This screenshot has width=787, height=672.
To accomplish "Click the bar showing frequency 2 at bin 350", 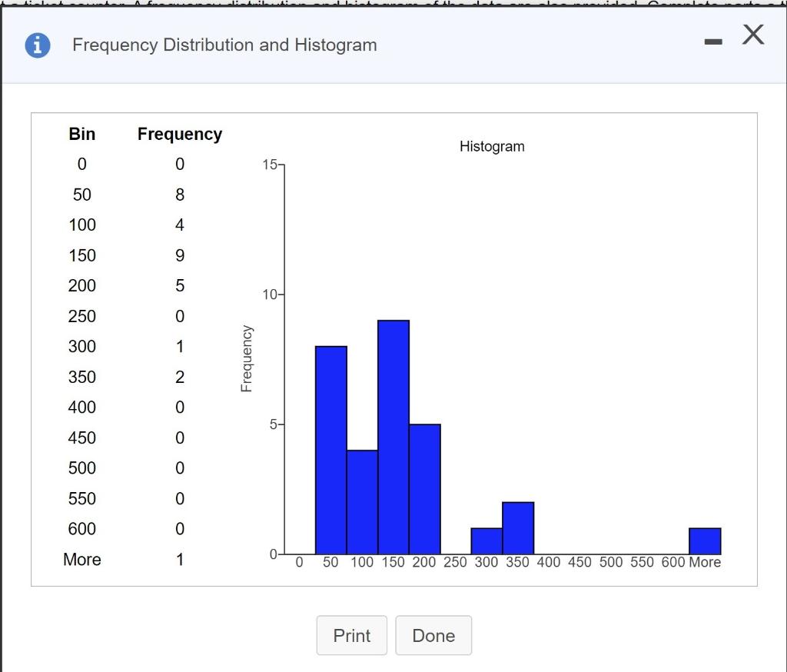I will 517,527.
